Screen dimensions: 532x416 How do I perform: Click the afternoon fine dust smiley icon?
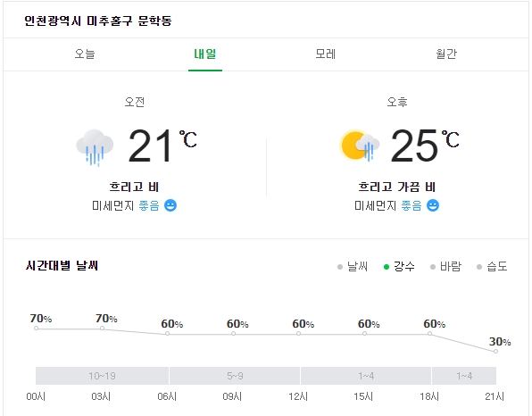(x=433, y=205)
